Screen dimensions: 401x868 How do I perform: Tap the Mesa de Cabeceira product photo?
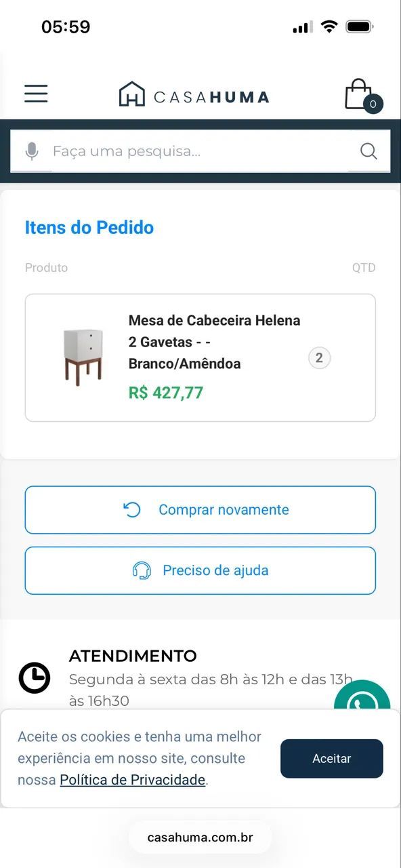pos(83,357)
